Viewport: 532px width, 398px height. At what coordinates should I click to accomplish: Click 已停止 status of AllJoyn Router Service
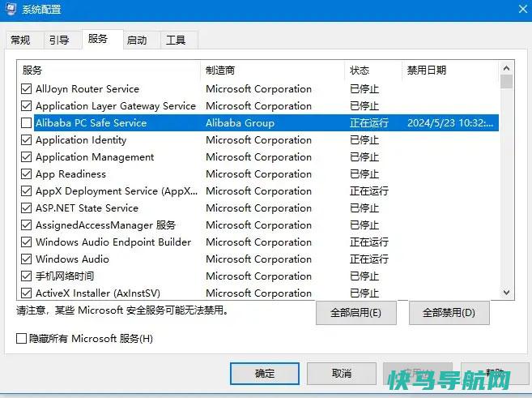tap(364, 89)
